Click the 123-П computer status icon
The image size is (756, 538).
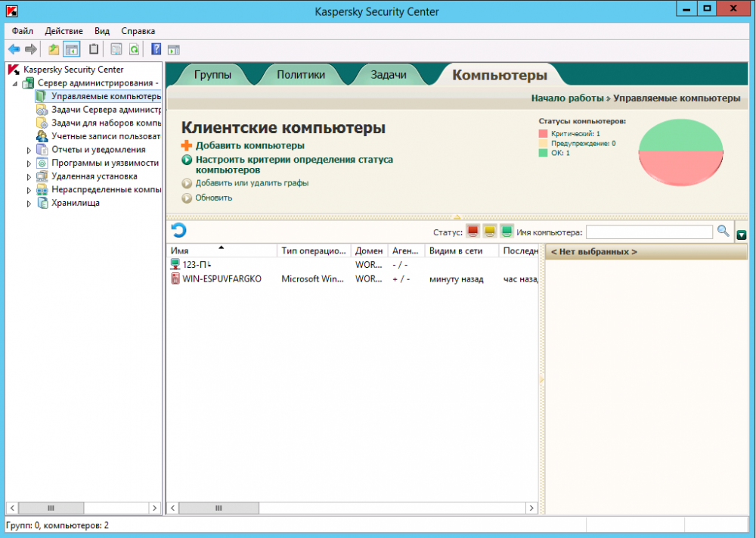click(x=175, y=265)
